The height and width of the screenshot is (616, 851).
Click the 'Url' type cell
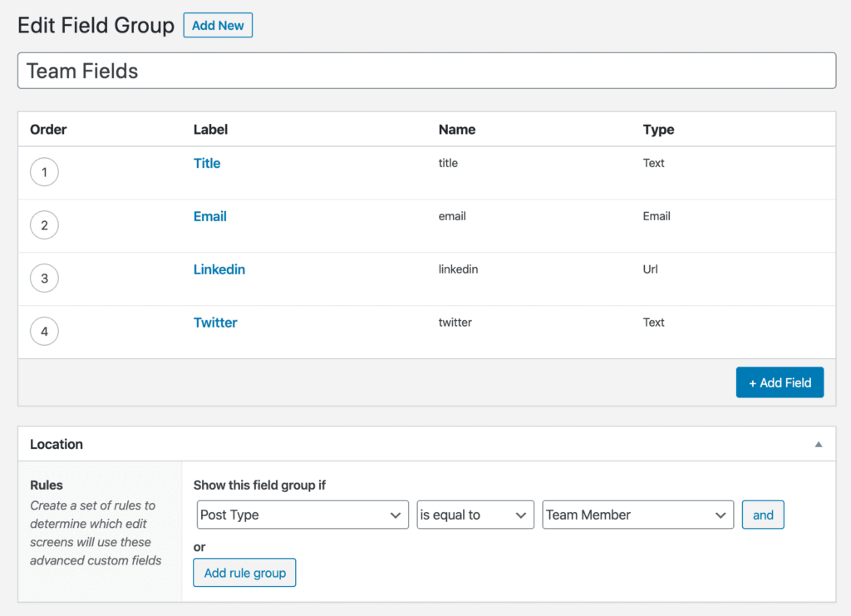tap(650, 269)
